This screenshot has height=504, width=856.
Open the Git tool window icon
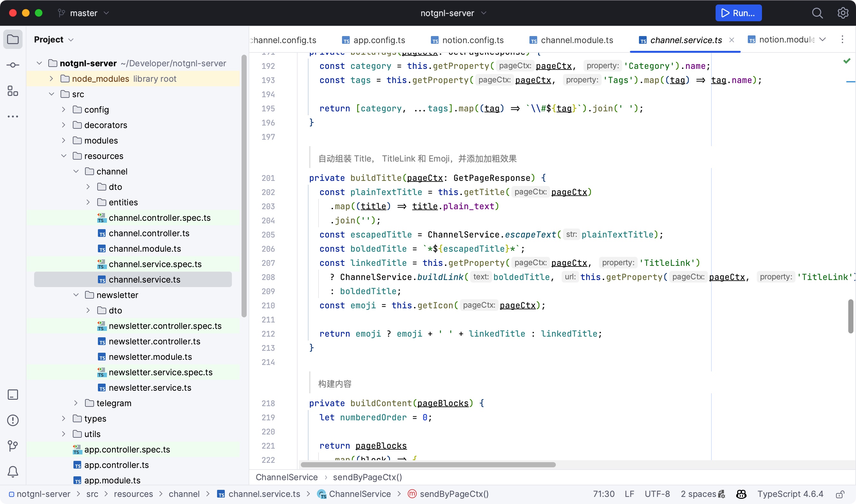(13, 446)
